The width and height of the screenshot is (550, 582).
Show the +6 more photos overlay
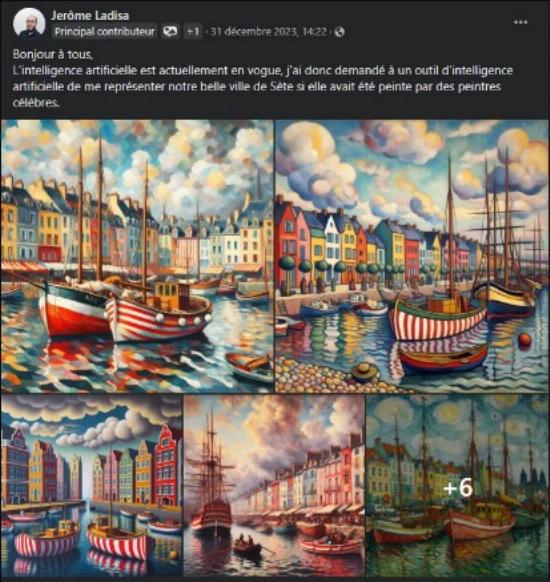(x=458, y=485)
